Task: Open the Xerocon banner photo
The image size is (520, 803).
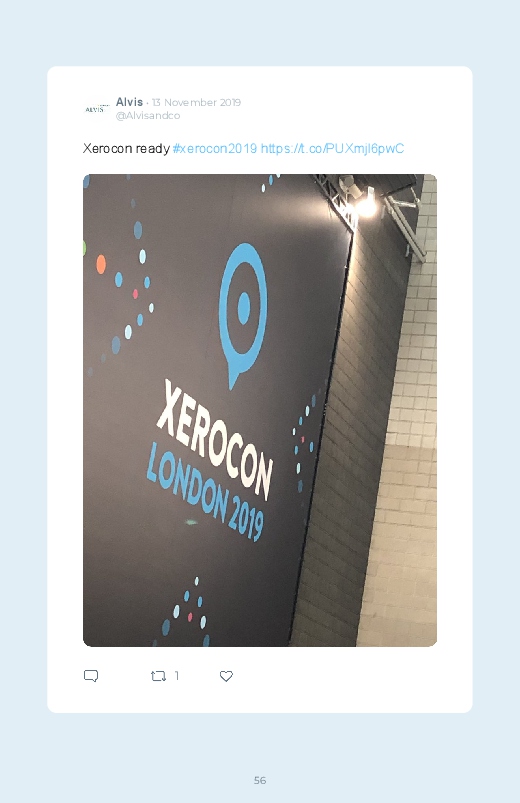Action: 260,410
